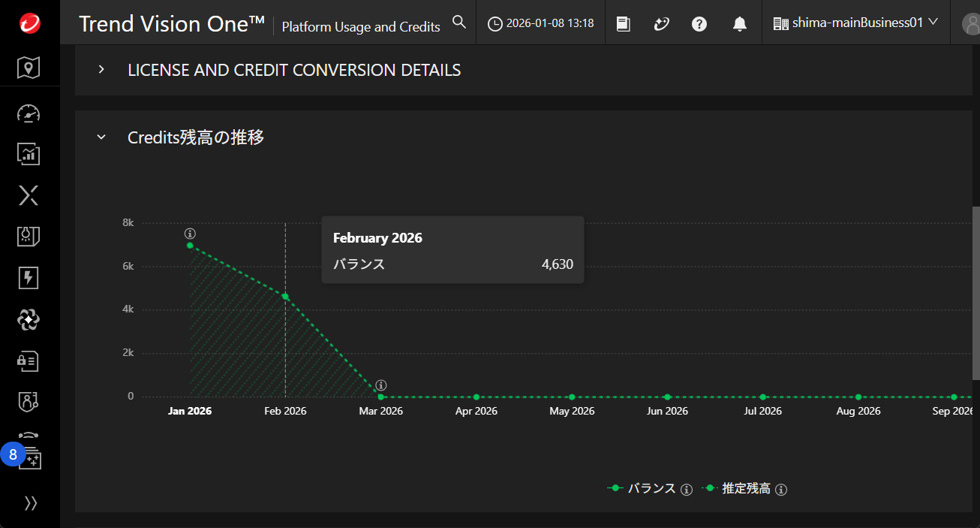Click the Jun 2026 data point
This screenshot has height=528, width=980.
coord(667,397)
